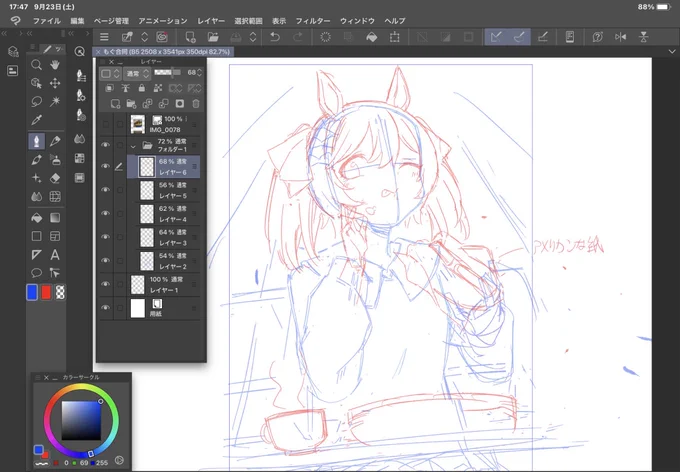Image resolution: width=680 pixels, height=472 pixels.
Task: Hide レイヤー 5 with its eye icon
Action: click(x=105, y=190)
